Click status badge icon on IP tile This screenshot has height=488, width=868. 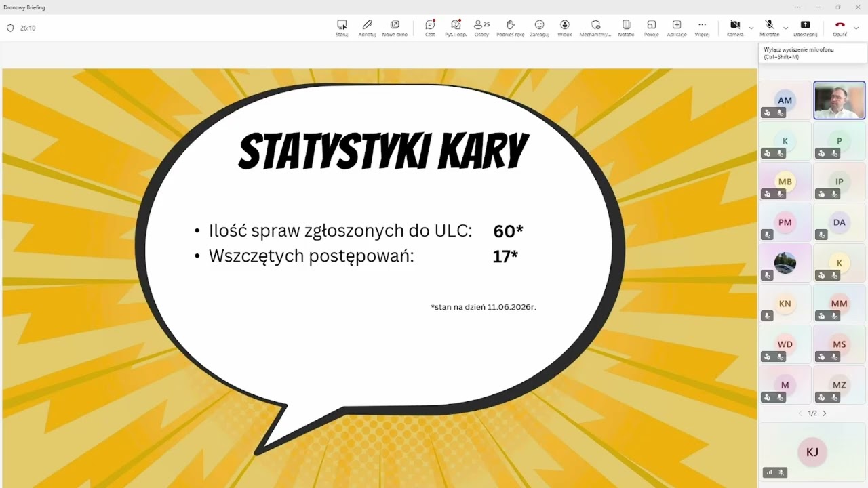point(821,195)
